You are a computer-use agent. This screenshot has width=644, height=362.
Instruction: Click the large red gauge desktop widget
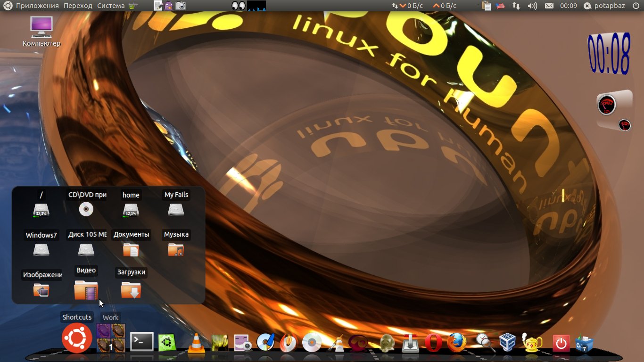(x=607, y=105)
